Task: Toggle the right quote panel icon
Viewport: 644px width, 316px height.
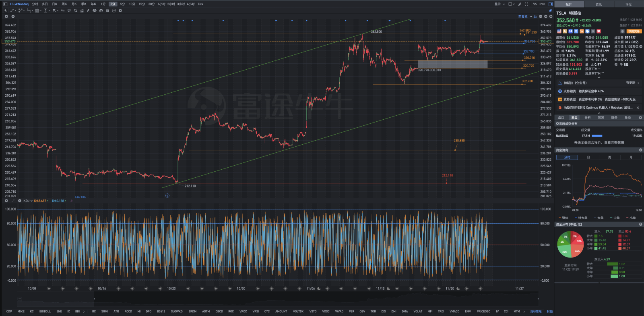Action: click(550, 4)
